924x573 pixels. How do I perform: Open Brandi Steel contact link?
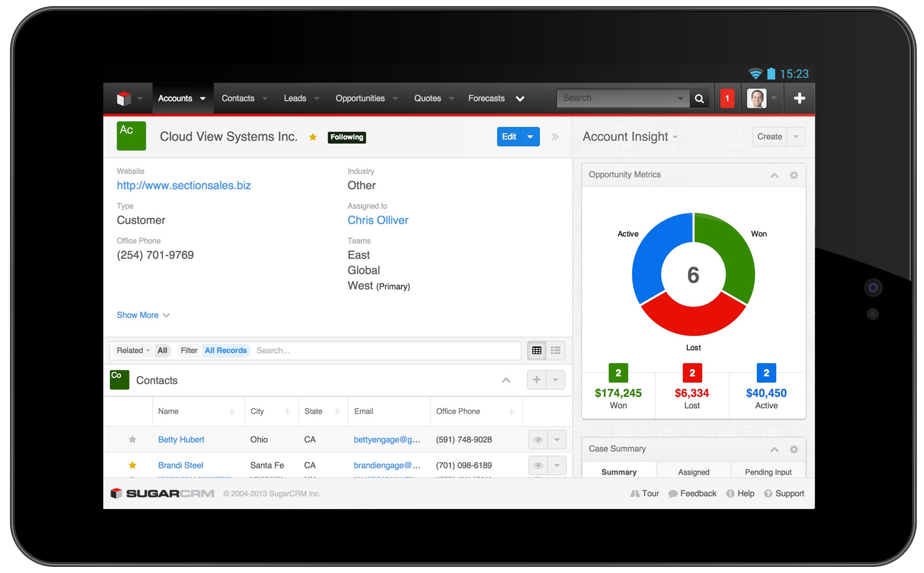pyautogui.click(x=180, y=465)
